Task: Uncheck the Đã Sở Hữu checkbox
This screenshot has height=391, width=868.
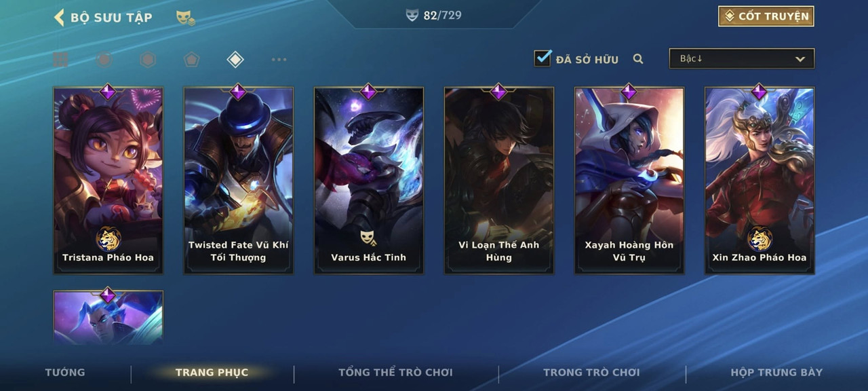Action: (x=542, y=58)
